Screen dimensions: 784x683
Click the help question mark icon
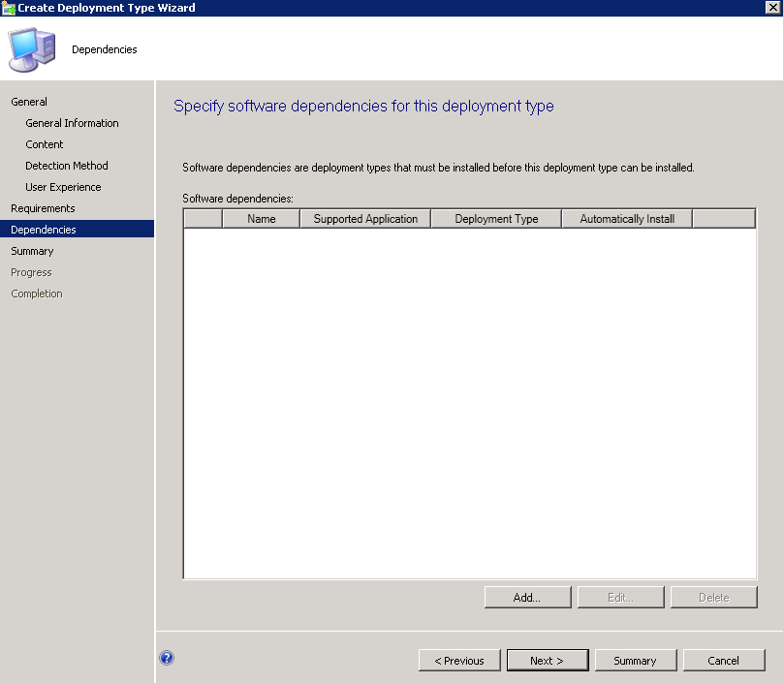(x=167, y=658)
